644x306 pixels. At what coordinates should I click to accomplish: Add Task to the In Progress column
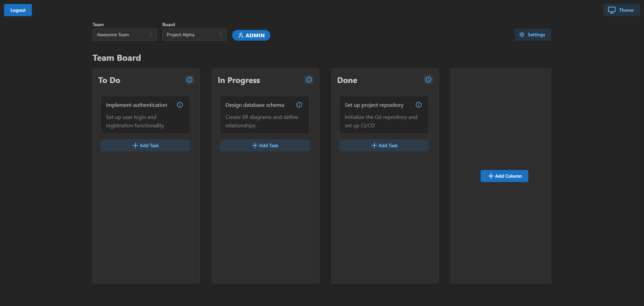[x=264, y=145]
